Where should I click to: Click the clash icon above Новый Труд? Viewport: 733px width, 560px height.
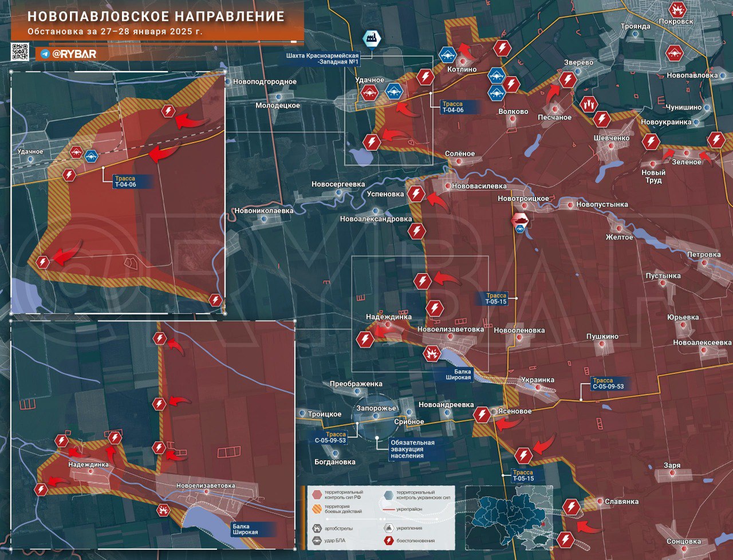tap(651, 141)
